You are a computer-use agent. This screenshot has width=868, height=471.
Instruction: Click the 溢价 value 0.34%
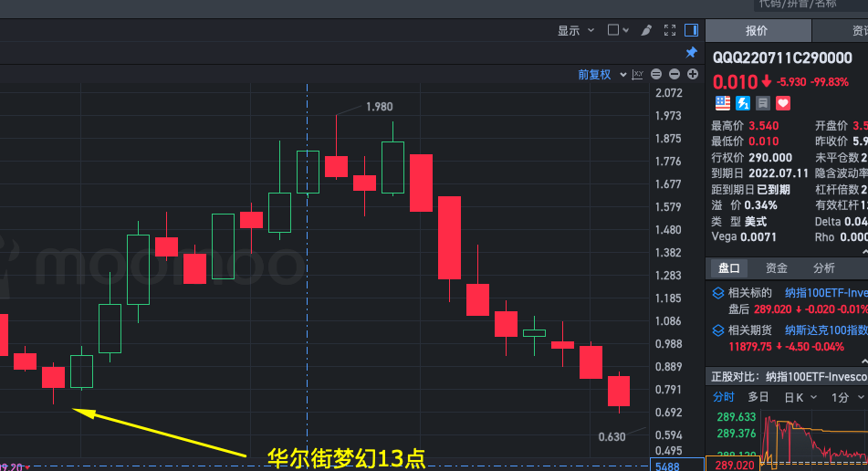coord(760,206)
